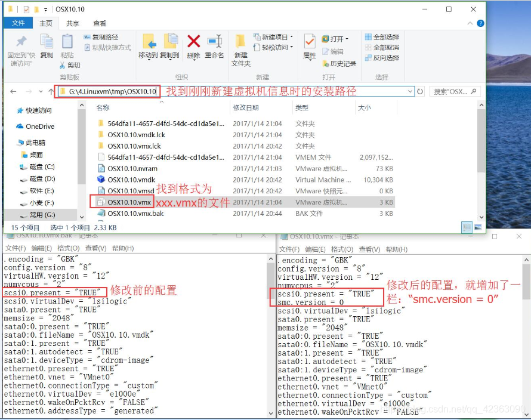Expand the Open (打开) dropdown in ribbon
Screen dimensions: 531x420
pos(335,39)
